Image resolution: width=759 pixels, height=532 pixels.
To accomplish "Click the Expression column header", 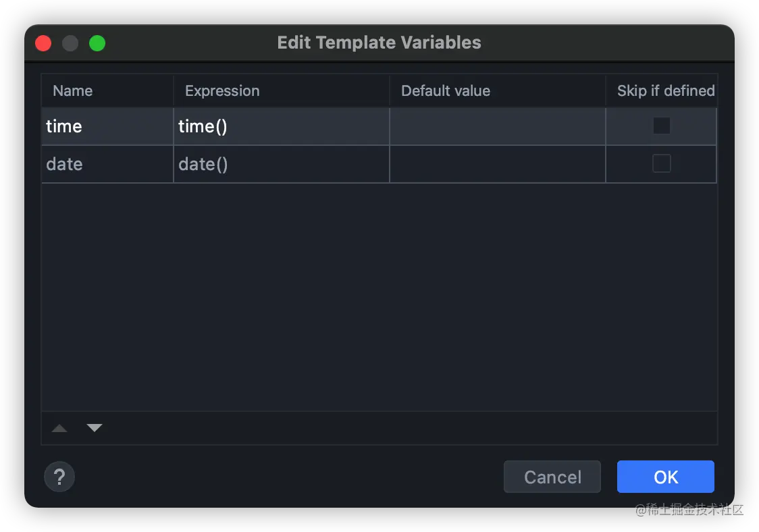I will point(222,91).
